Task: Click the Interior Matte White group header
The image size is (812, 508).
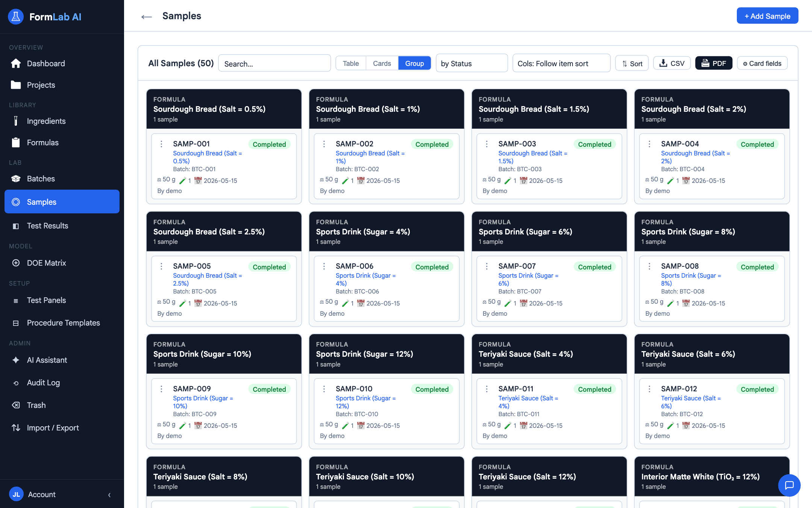Action: click(712, 476)
